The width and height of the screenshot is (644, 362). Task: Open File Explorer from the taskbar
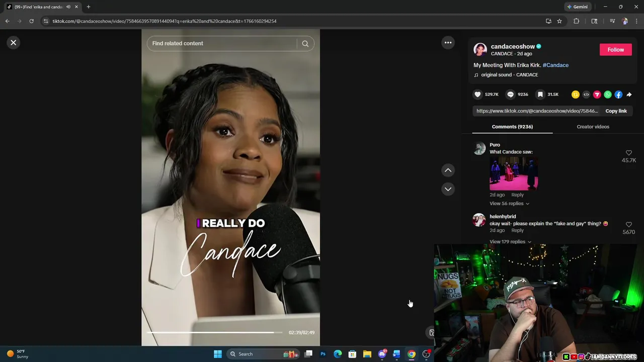click(x=367, y=354)
